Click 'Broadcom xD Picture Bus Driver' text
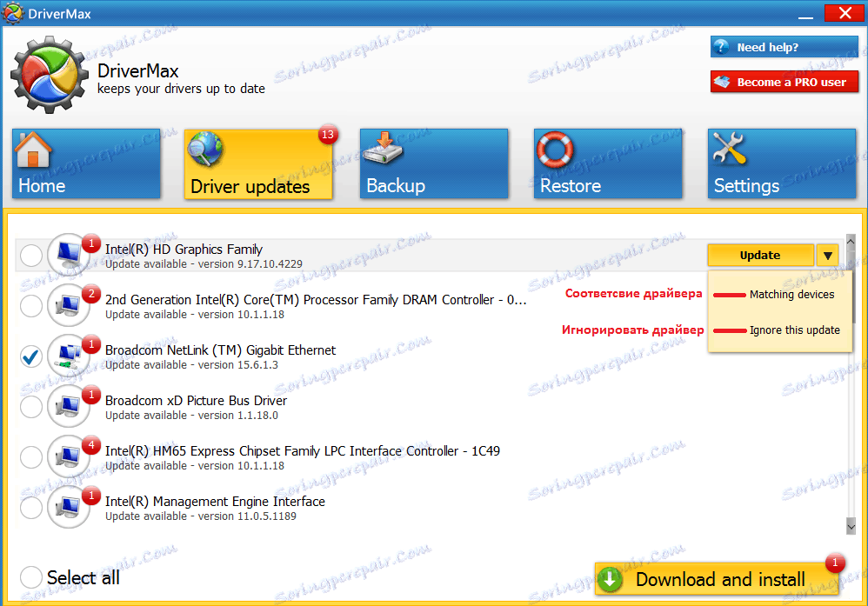Viewport: 868px width, 606px height. 196,401
